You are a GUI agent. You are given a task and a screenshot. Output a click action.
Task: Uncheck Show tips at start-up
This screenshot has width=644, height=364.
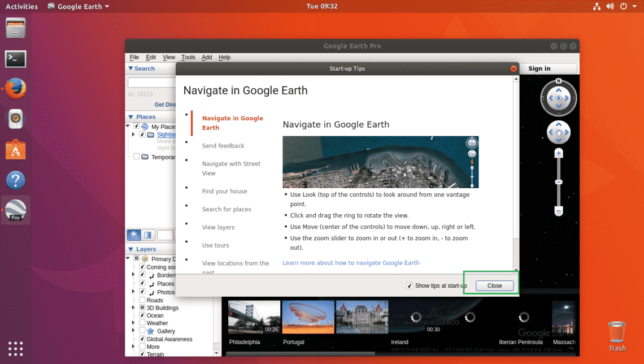410,285
